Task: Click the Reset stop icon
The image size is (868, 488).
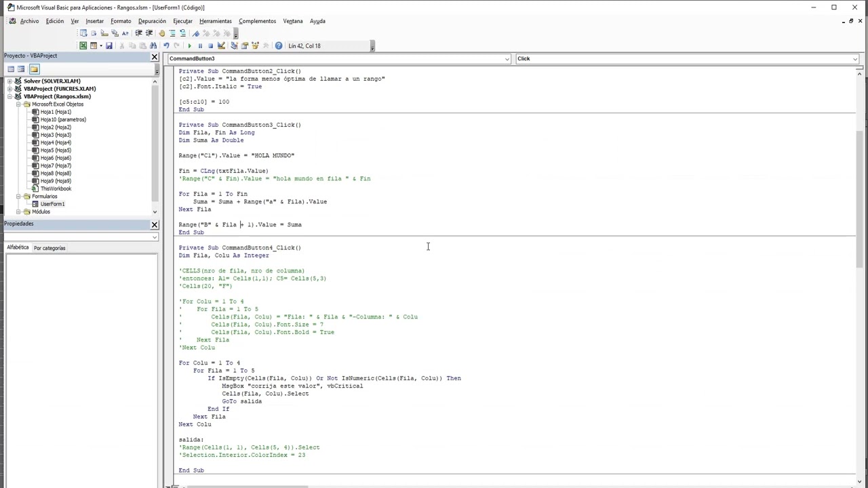Action: pos(210,45)
